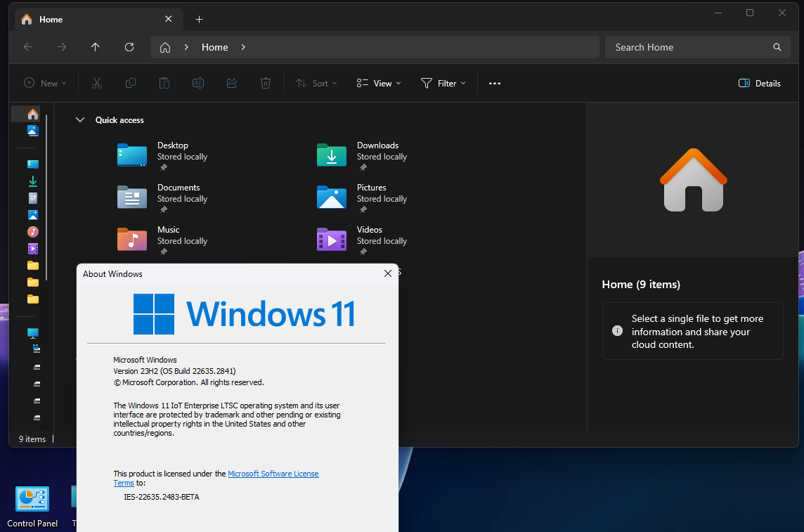Open the View dropdown menu
The height and width of the screenshot is (532, 804).
click(x=379, y=83)
